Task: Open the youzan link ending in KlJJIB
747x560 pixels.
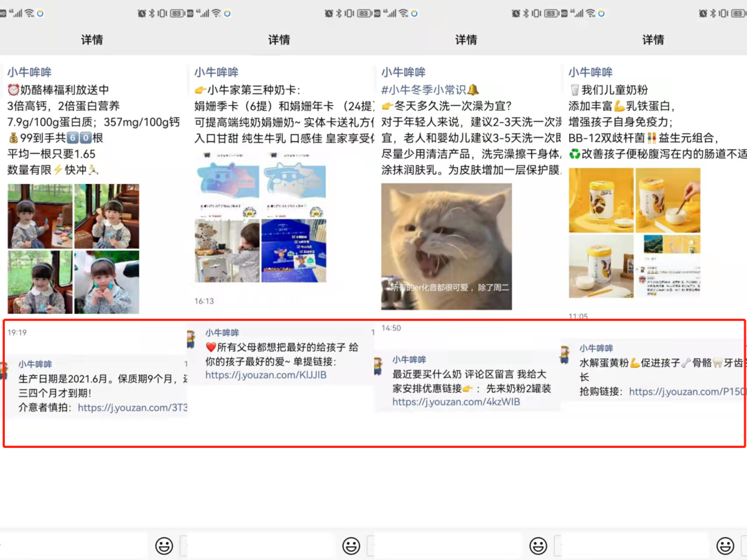Action: (x=266, y=375)
